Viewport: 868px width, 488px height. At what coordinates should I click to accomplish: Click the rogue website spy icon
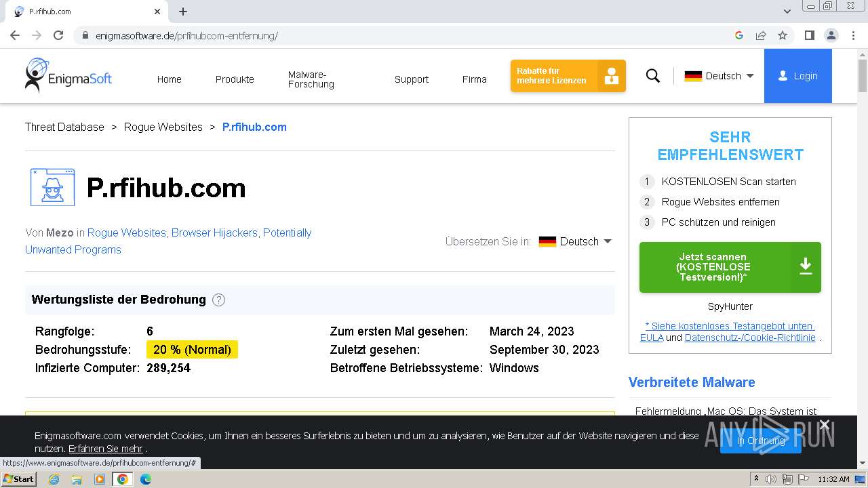[x=52, y=187]
